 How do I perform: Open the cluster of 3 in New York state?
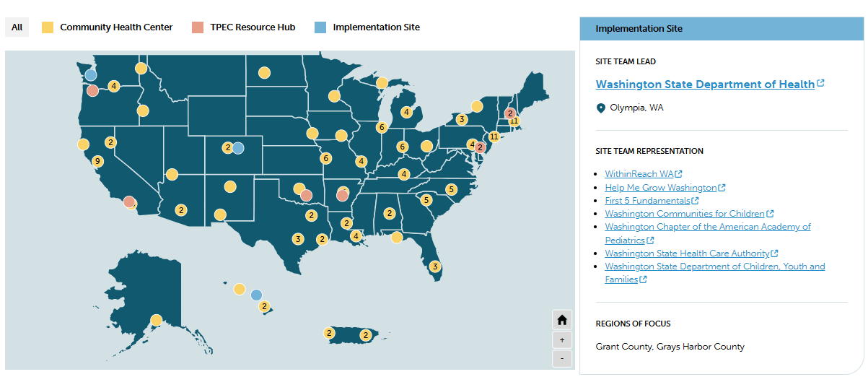click(462, 119)
